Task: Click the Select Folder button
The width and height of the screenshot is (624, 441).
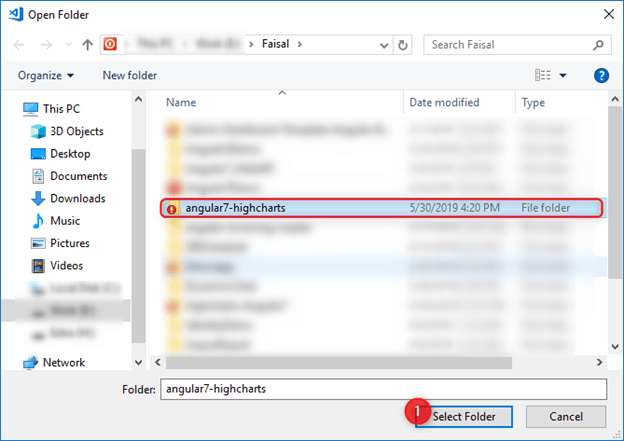Action: click(464, 417)
